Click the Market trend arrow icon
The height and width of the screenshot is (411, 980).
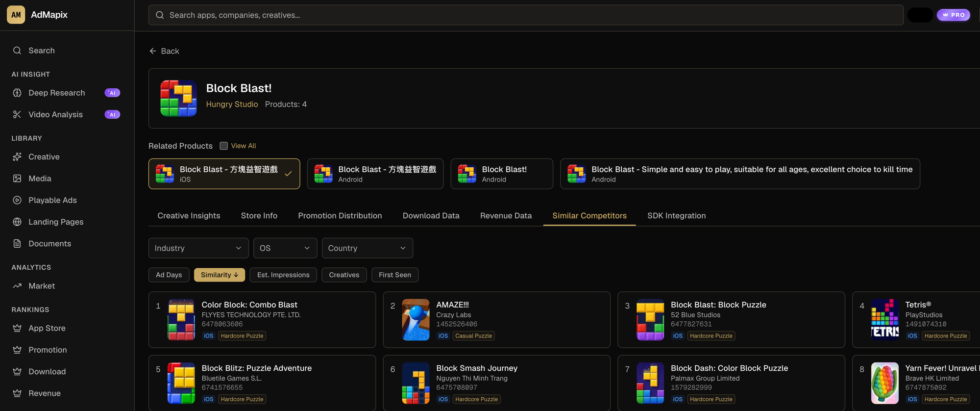coord(17,286)
